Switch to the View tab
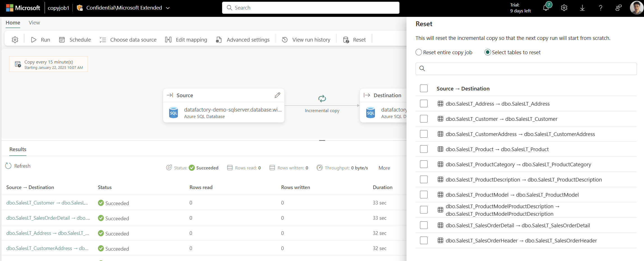Viewport: 644px width, 261px height. pos(34,23)
